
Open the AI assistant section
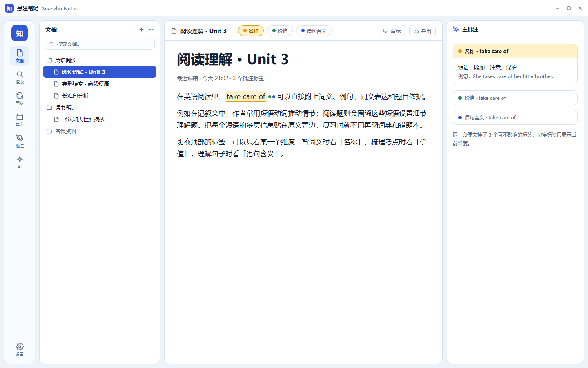[x=20, y=162]
